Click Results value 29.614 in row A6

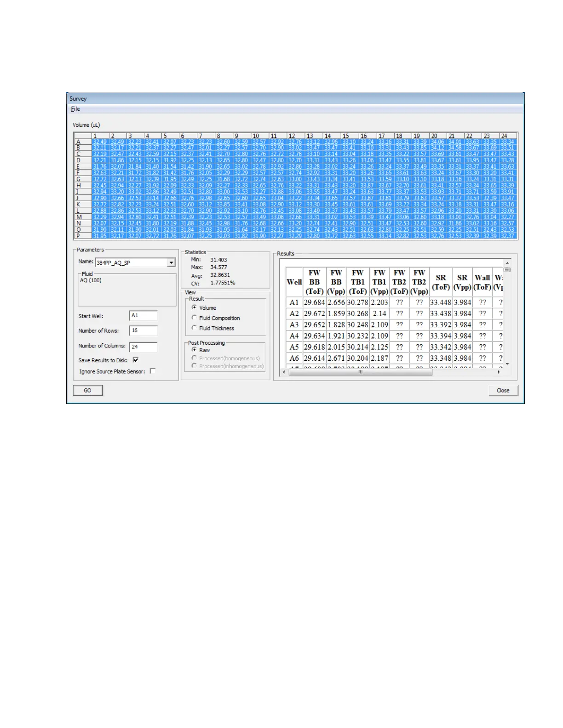click(x=315, y=358)
